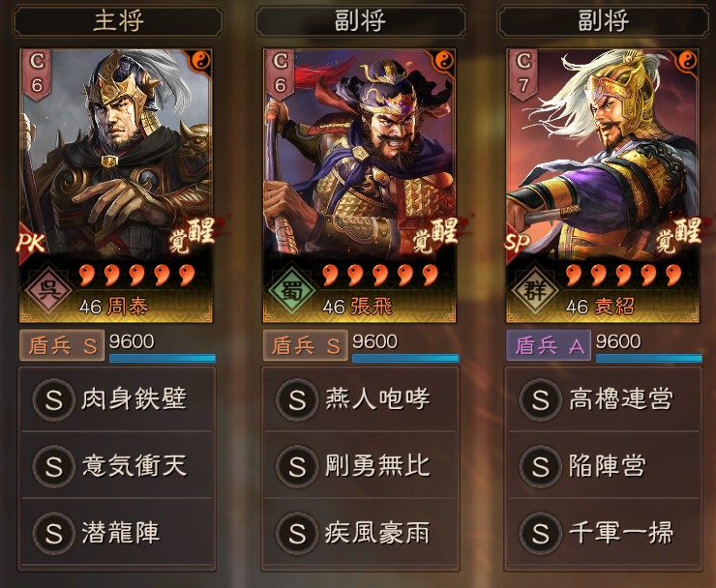Select the 潜龍陣 skill slot

[x=117, y=533]
